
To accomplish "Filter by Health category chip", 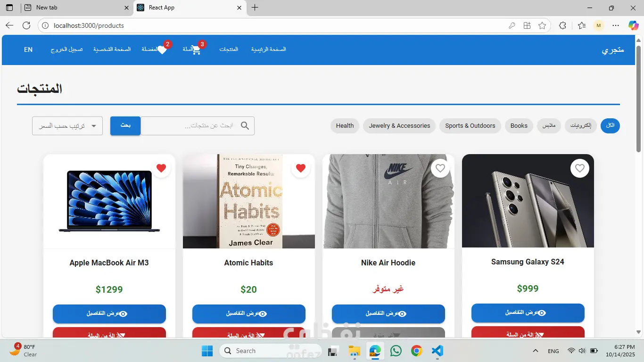I will coord(345,126).
